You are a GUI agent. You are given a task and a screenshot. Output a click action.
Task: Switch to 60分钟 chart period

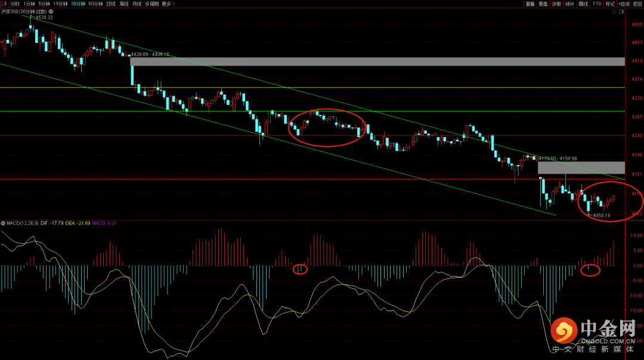95,4
